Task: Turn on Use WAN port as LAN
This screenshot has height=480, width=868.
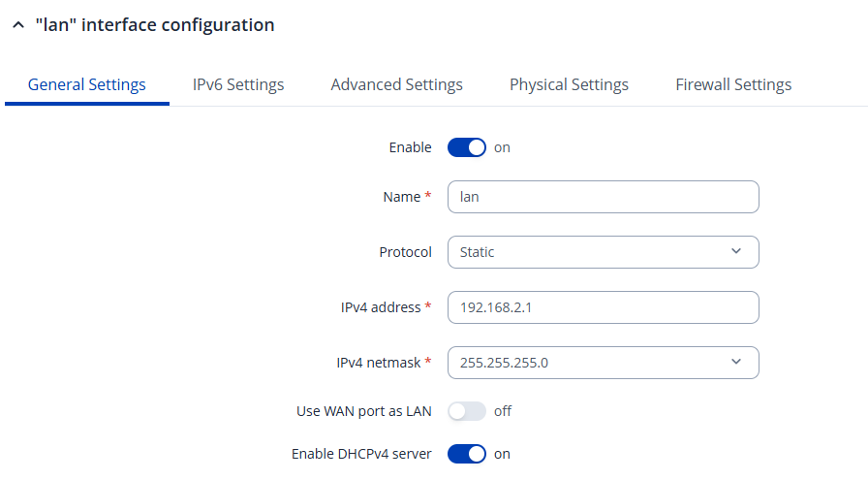Action: pyautogui.click(x=466, y=411)
